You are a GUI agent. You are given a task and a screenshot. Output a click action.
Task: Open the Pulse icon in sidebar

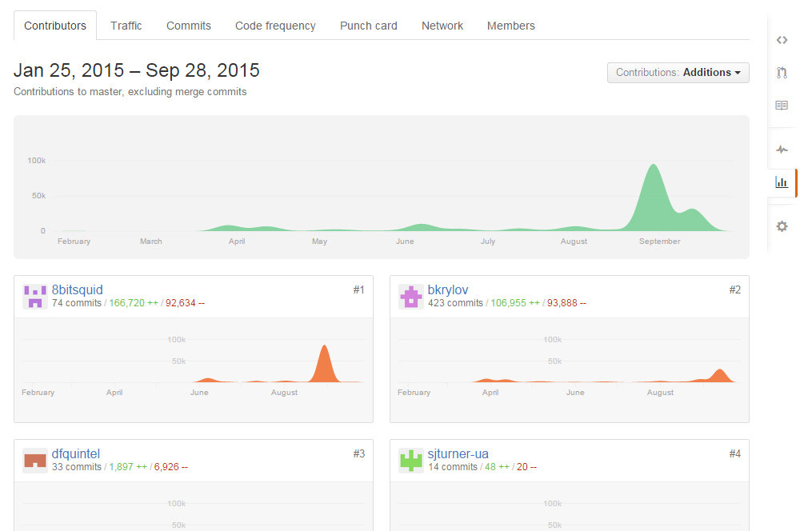(x=782, y=150)
